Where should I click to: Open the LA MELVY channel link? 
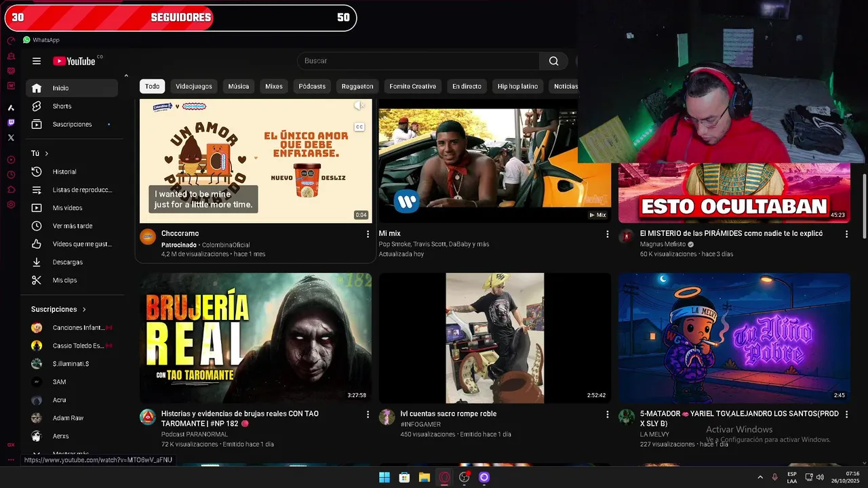point(654,434)
